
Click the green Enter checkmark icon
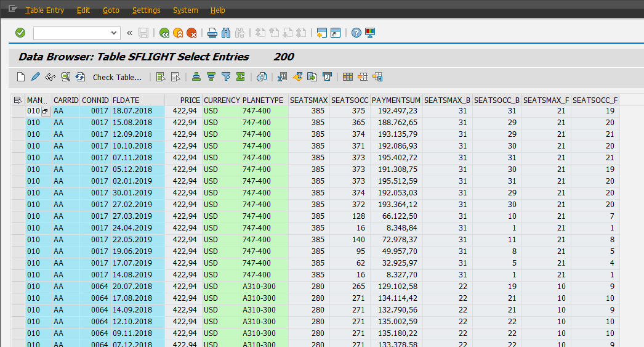pos(20,33)
